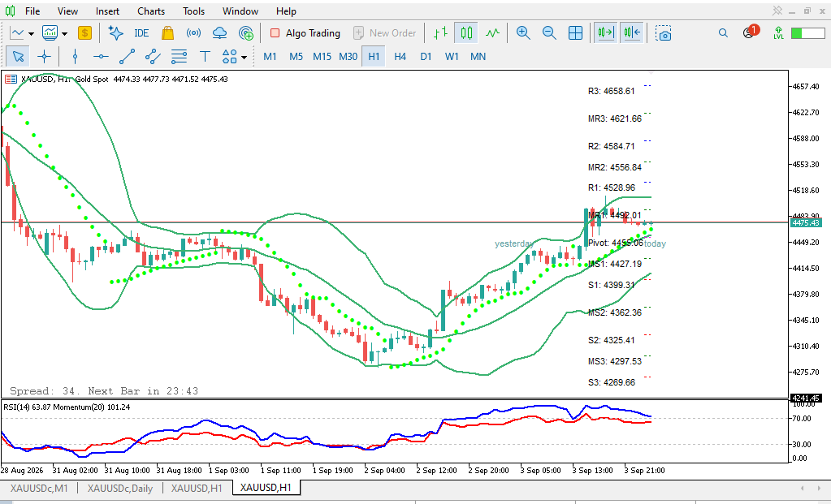Select the cursor arrow tool
Image resolution: width=831 pixels, height=504 pixels.
click(18, 56)
